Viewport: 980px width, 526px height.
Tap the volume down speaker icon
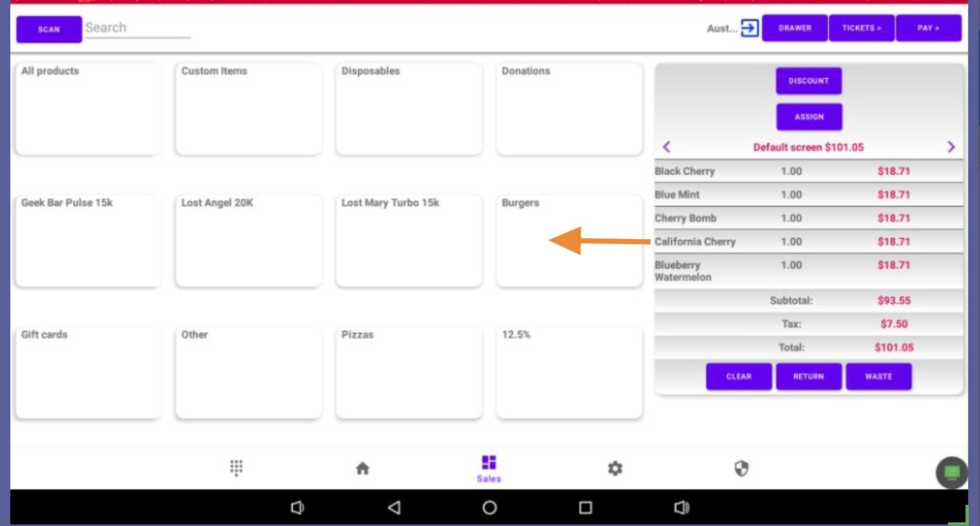[x=297, y=507]
